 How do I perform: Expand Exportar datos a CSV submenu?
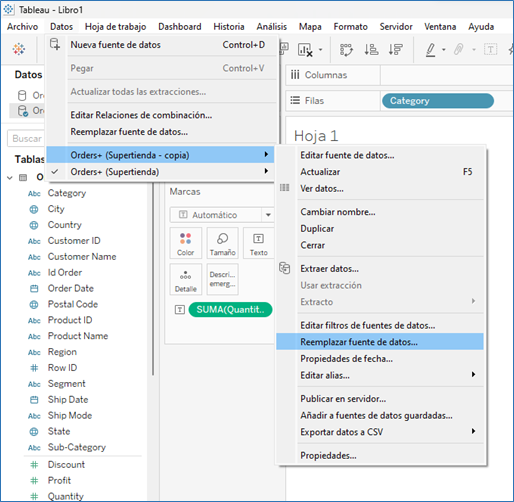point(473,431)
